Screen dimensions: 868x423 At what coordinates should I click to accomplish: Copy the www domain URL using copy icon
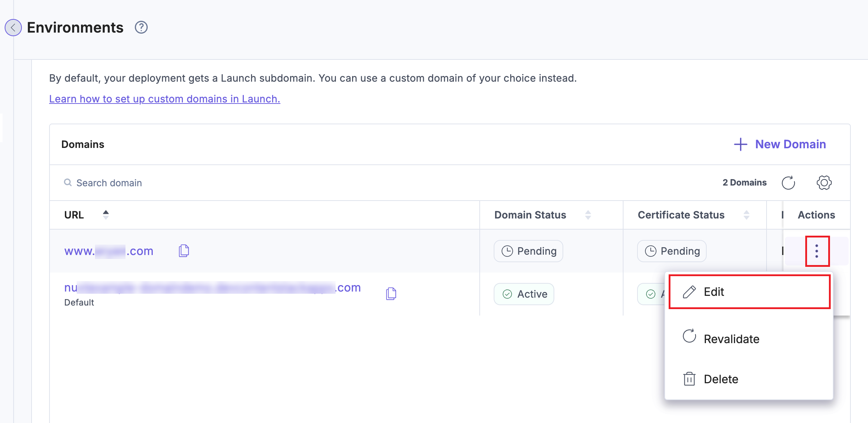[x=183, y=251]
